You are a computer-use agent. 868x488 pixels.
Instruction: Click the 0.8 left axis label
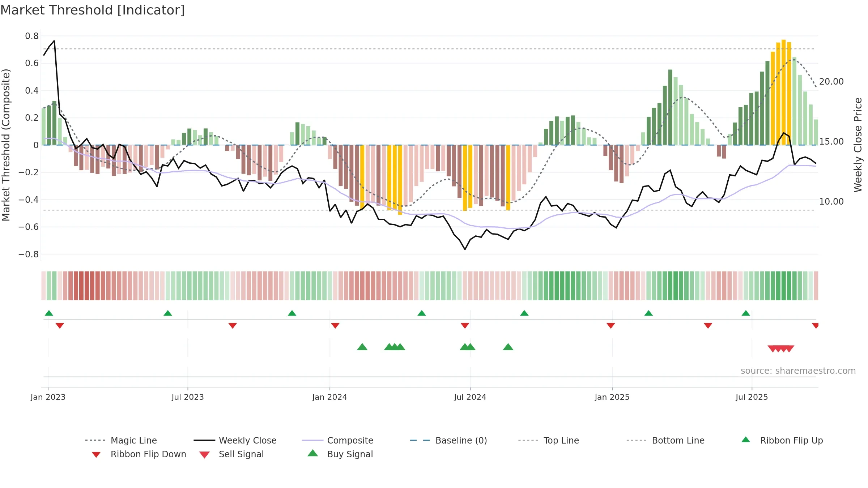pyautogui.click(x=32, y=36)
